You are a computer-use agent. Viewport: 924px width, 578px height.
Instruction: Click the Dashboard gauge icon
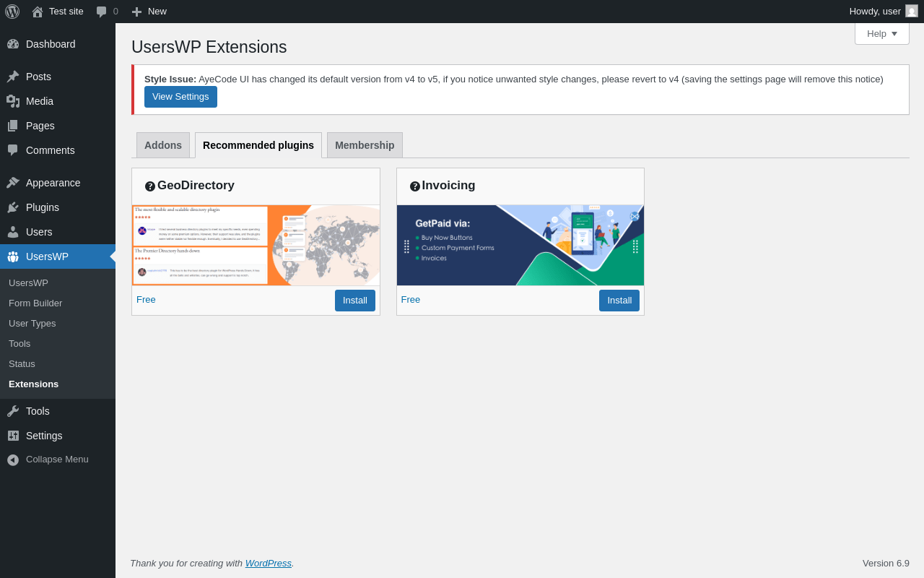(13, 44)
